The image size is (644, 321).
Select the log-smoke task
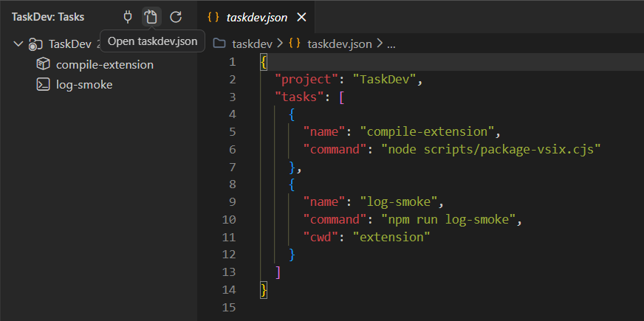tap(84, 85)
